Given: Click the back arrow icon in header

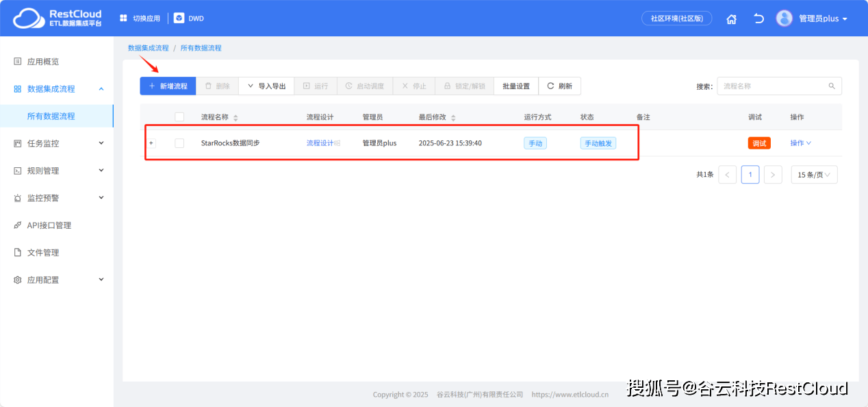Looking at the screenshot, I should point(758,19).
